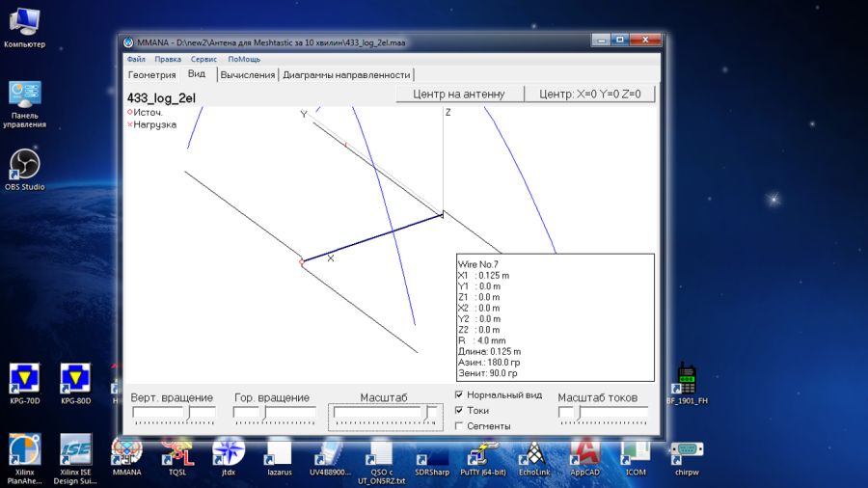The width and height of the screenshot is (868, 488).
Task: Open the MMANA desktop shortcut
Action: [x=126, y=451]
